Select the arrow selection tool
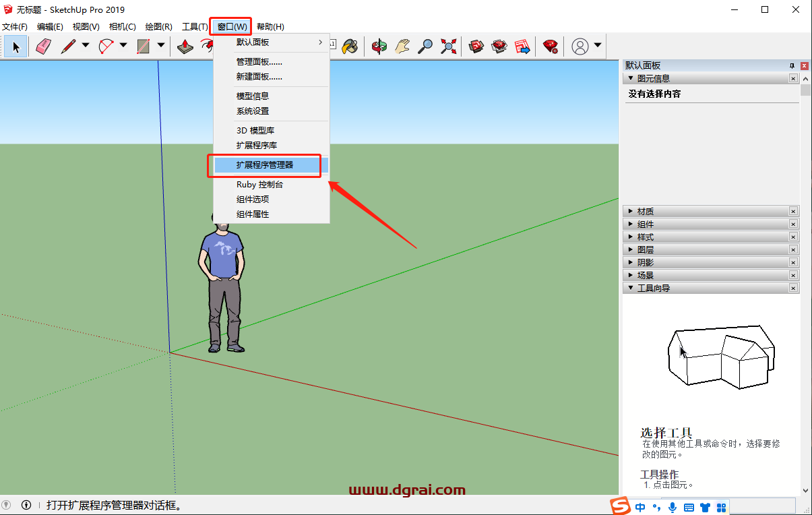Image resolution: width=812 pixels, height=515 pixels. [x=15, y=47]
